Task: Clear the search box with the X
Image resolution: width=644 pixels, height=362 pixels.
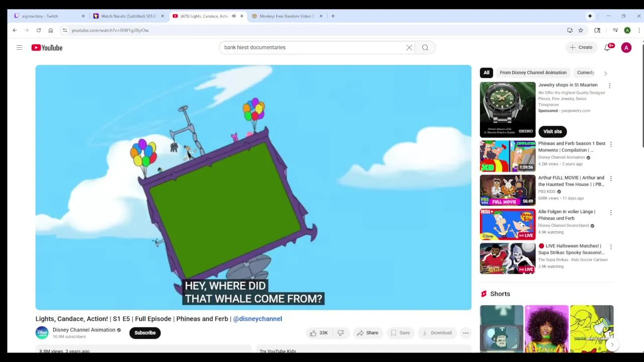Action: [x=409, y=47]
